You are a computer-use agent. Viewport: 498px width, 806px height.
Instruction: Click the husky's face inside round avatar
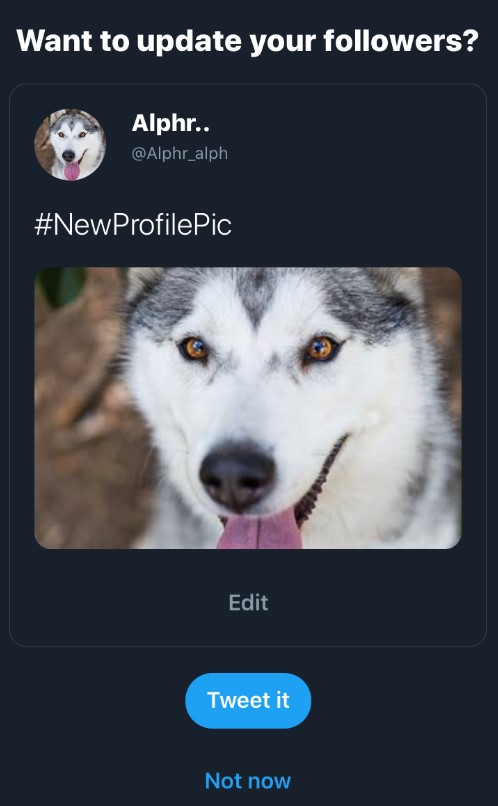tap(71, 142)
